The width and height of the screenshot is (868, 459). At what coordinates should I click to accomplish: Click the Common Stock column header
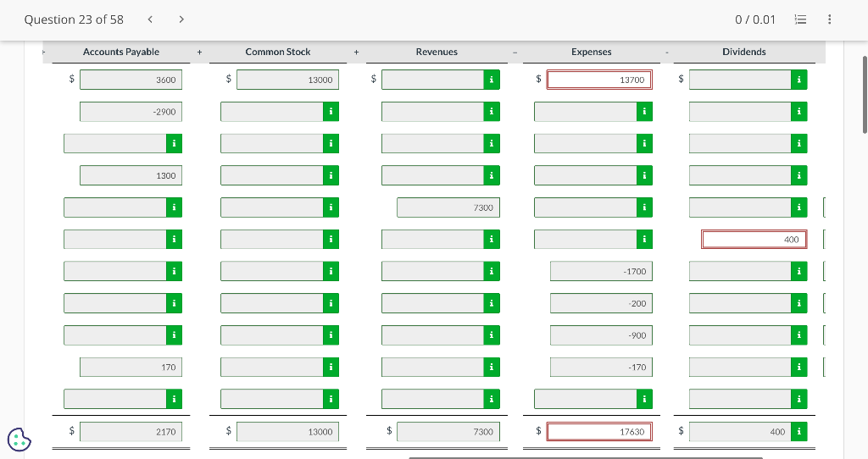click(278, 52)
